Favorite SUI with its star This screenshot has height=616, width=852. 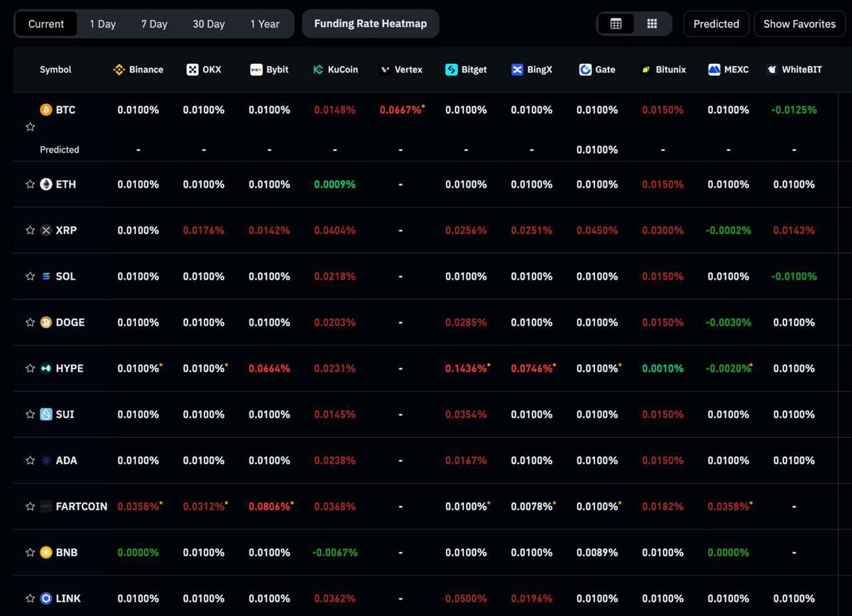click(30, 414)
